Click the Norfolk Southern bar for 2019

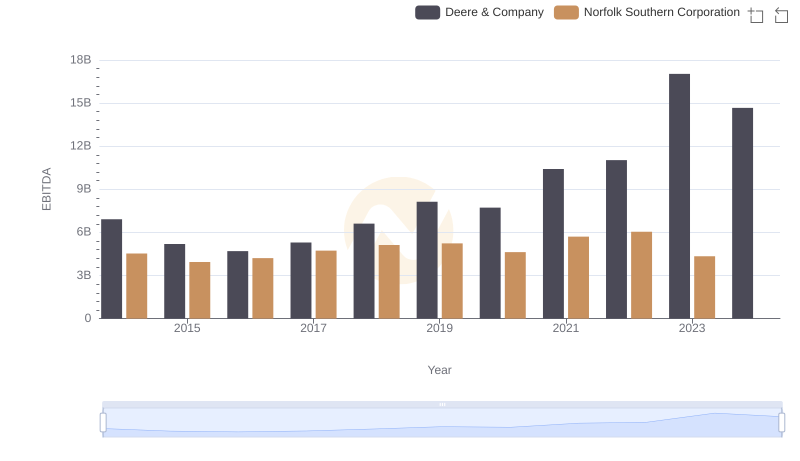point(452,281)
